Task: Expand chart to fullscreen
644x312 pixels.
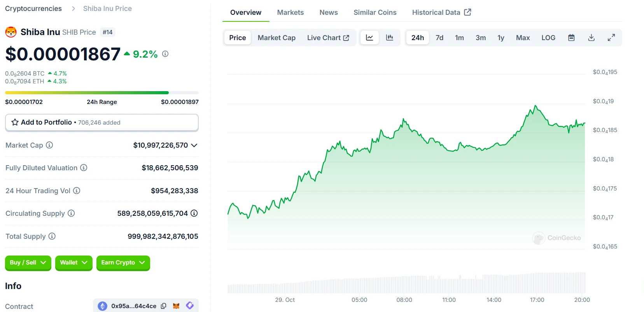Action: [611, 38]
